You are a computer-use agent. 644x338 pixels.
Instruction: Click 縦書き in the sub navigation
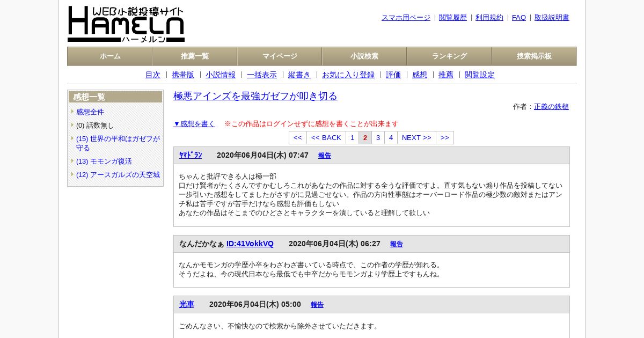tap(299, 75)
